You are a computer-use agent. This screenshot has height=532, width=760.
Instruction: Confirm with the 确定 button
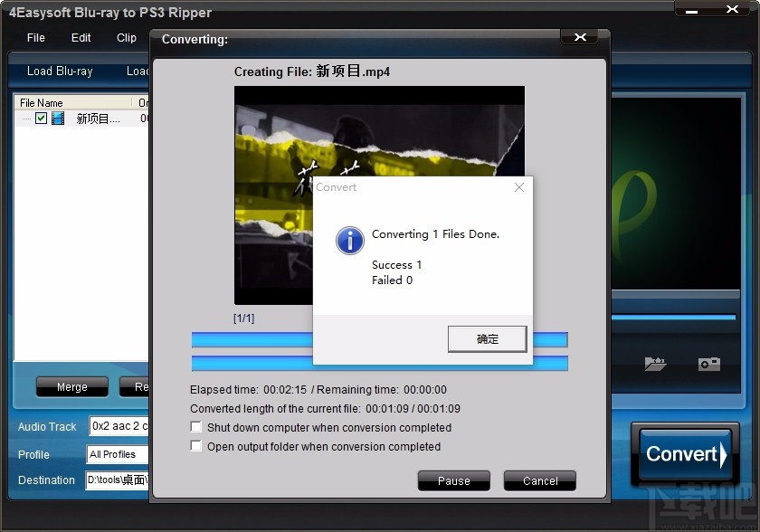pyautogui.click(x=487, y=339)
